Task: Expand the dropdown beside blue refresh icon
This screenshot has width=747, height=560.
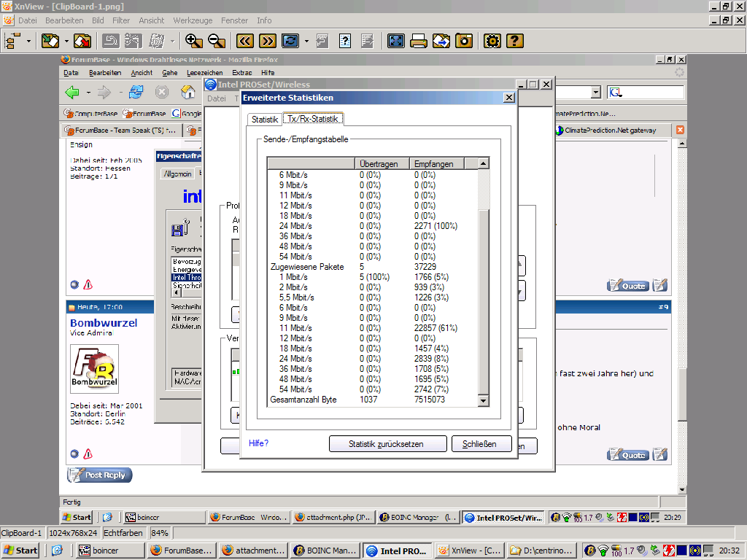Action: (306, 41)
